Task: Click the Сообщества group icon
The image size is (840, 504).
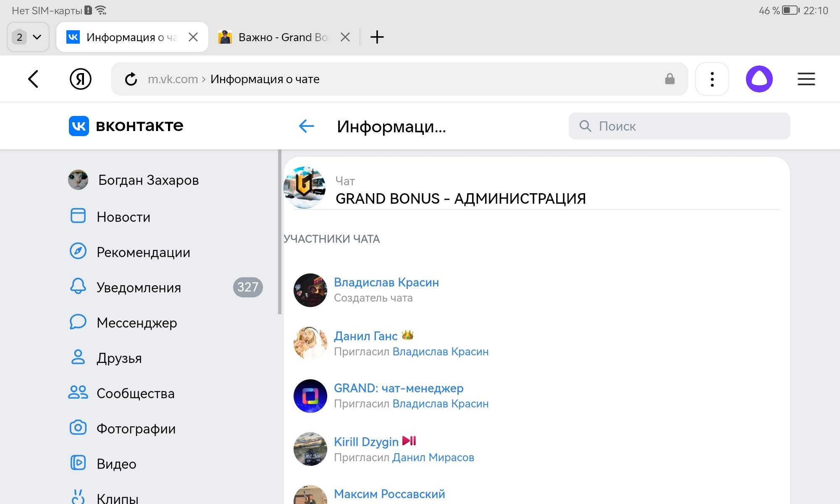Action: pos(78,392)
